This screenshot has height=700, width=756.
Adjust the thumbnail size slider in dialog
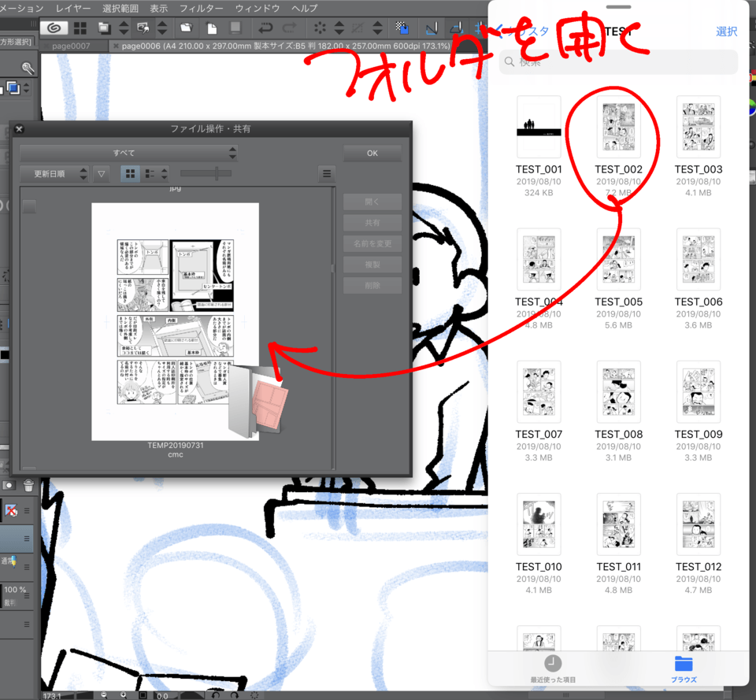[x=217, y=174]
